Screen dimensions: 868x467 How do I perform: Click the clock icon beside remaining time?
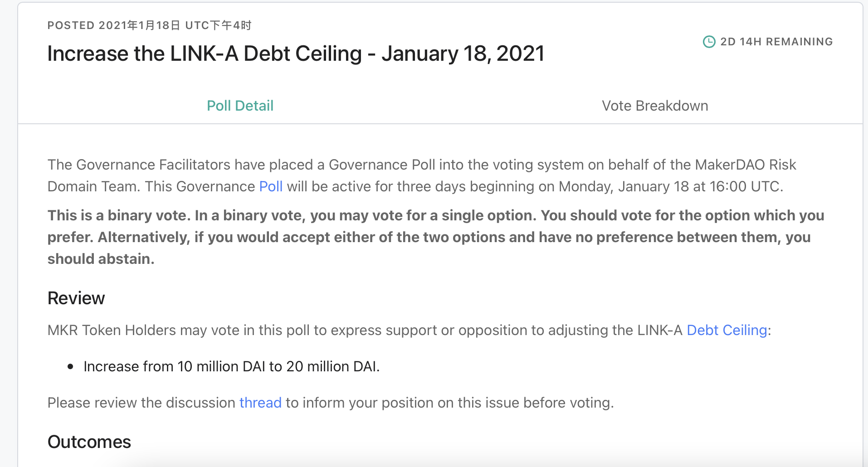709,42
